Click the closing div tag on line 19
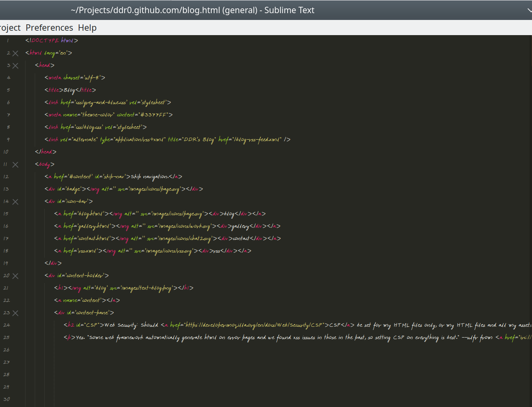Viewport: 532px width, 407px height. click(53, 263)
